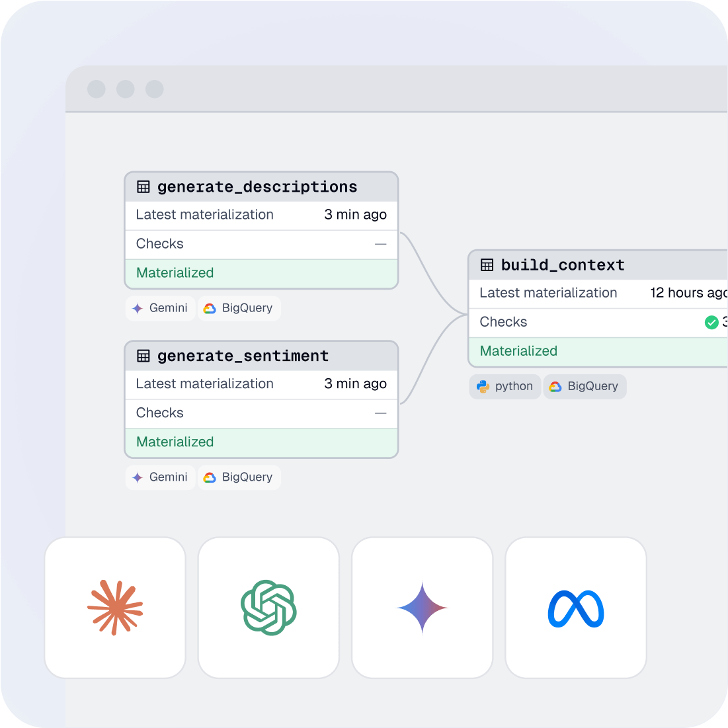728x728 pixels.
Task: Open Gemini tag under generate_descriptions
Action: (160, 308)
